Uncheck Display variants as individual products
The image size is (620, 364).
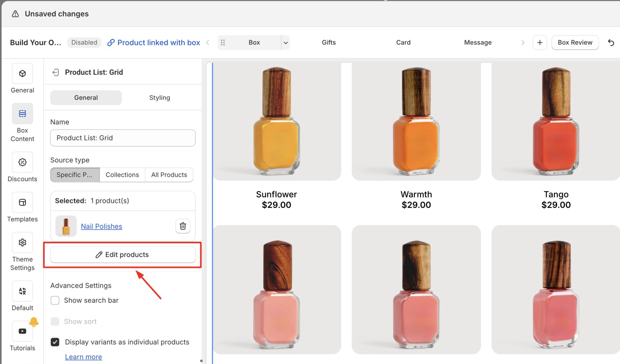pos(55,342)
